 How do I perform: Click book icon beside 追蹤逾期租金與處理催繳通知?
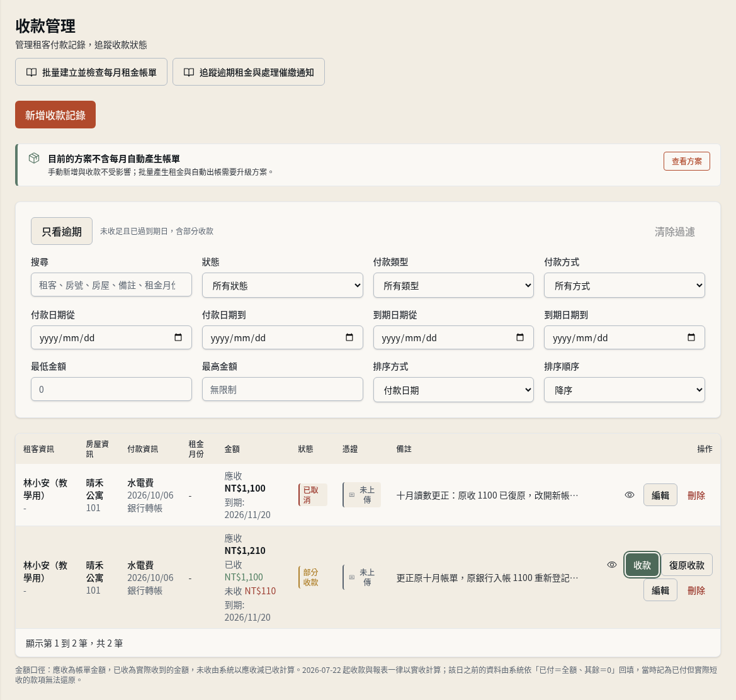click(189, 72)
